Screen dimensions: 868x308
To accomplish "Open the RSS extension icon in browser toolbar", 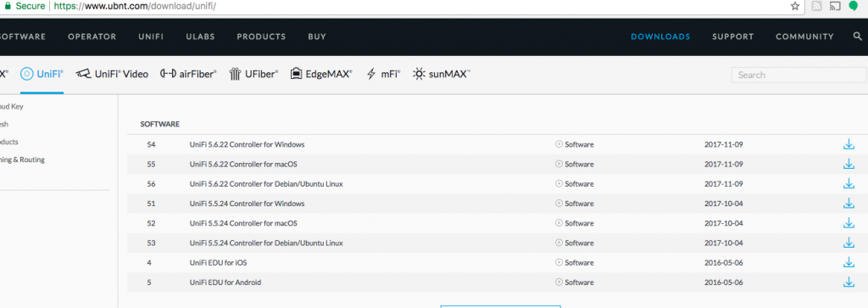I will coord(816,6).
